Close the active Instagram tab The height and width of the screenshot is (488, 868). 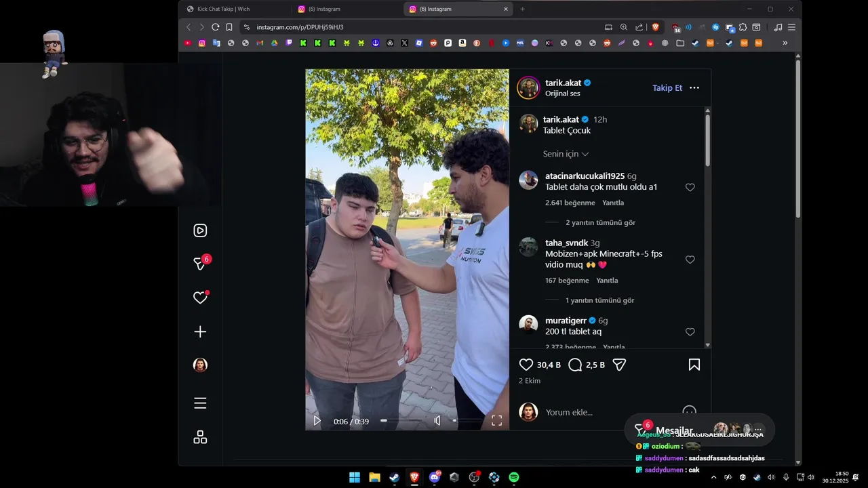505,9
